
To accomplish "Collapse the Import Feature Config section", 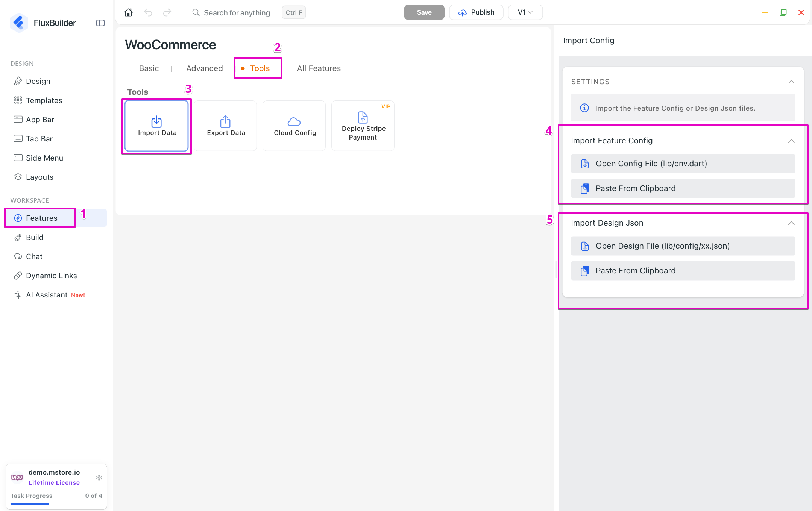I will pos(791,141).
